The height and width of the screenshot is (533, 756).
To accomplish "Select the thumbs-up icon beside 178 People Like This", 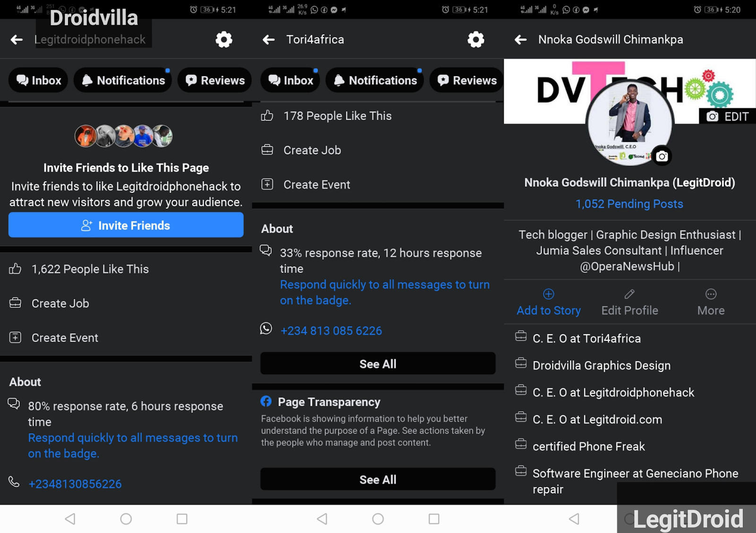I will click(267, 116).
